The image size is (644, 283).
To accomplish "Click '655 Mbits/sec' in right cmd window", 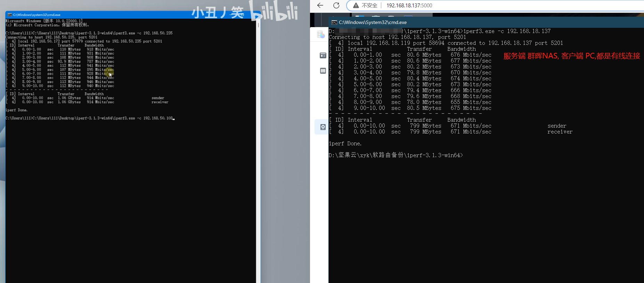I will pyautogui.click(x=471, y=102).
